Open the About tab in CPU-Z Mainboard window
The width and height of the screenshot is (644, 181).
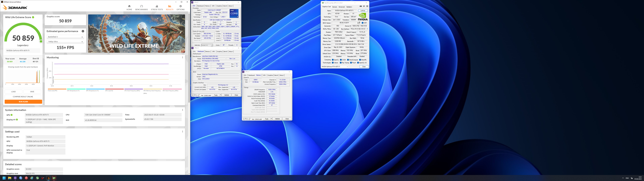pyautogui.click(x=231, y=52)
